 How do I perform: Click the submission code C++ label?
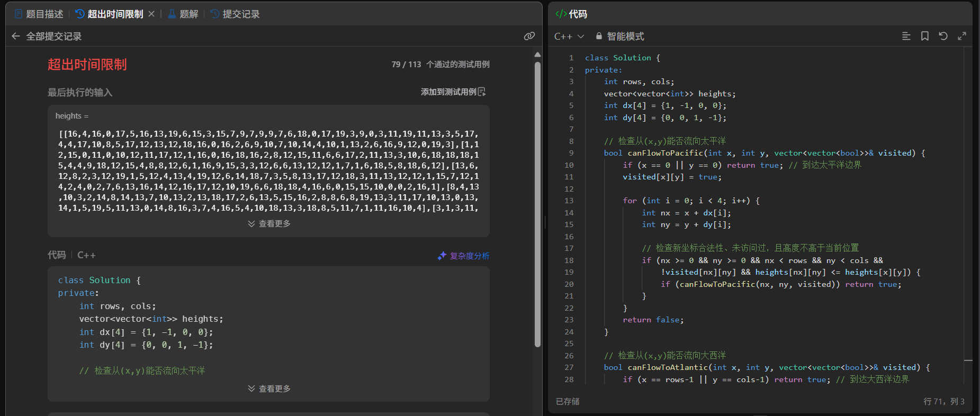point(86,255)
